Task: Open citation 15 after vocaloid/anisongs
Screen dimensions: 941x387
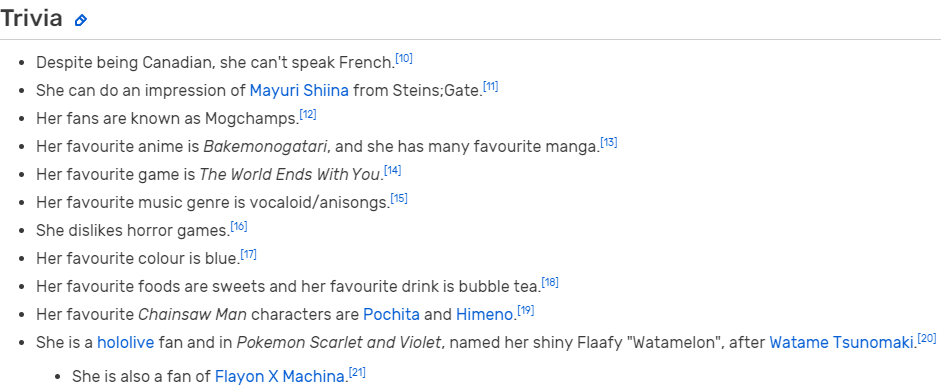Action: (399, 198)
